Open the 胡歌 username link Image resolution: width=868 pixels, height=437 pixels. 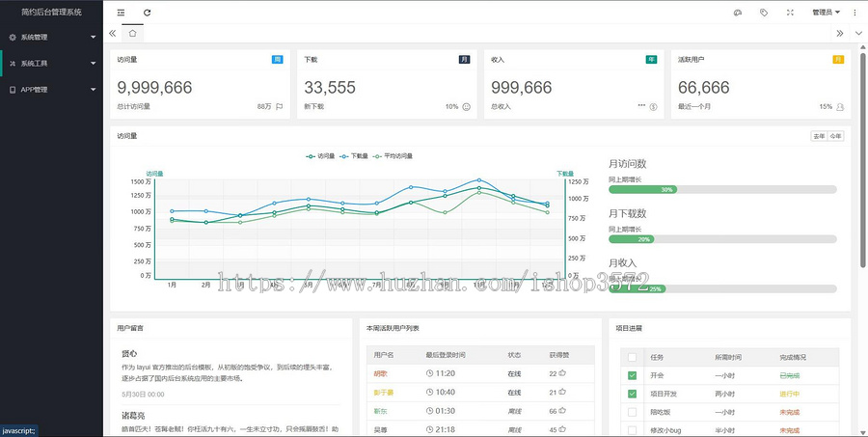click(380, 373)
